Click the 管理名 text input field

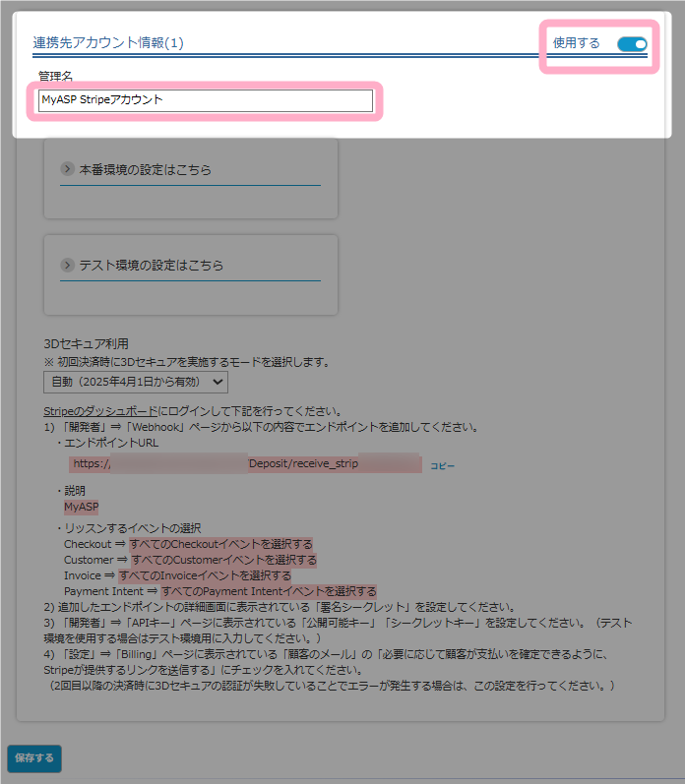(205, 100)
